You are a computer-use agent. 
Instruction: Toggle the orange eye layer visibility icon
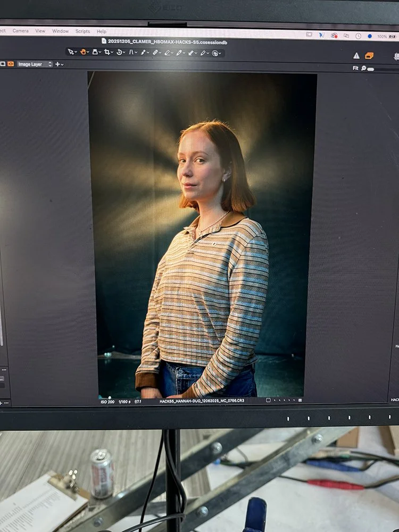11,64
